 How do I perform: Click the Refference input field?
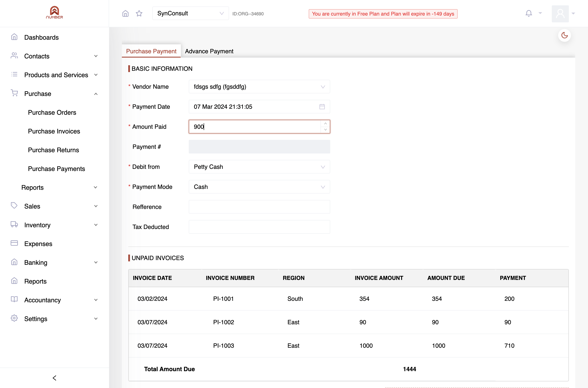click(x=259, y=207)
